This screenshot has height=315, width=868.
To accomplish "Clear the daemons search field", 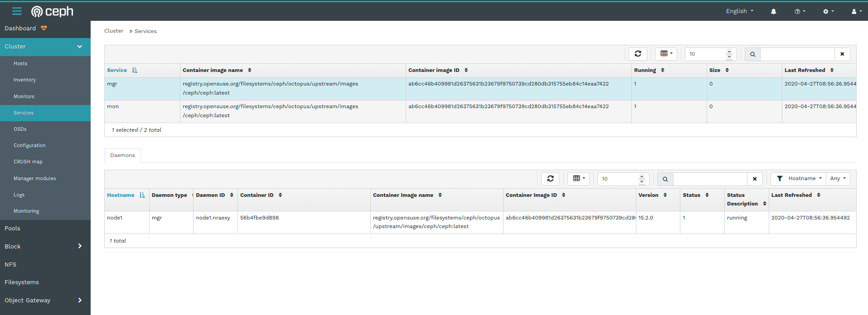I will click(x=755, y=179).
